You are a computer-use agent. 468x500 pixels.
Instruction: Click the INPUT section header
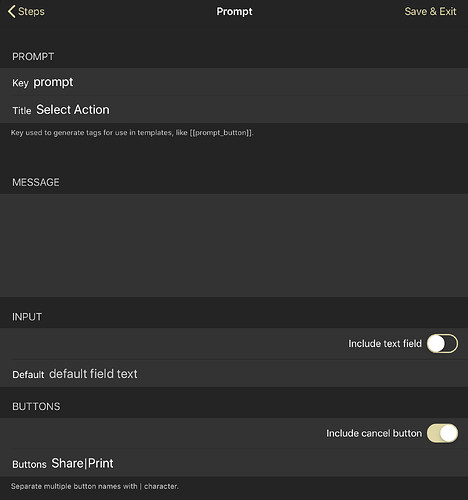tap(27, 317)
